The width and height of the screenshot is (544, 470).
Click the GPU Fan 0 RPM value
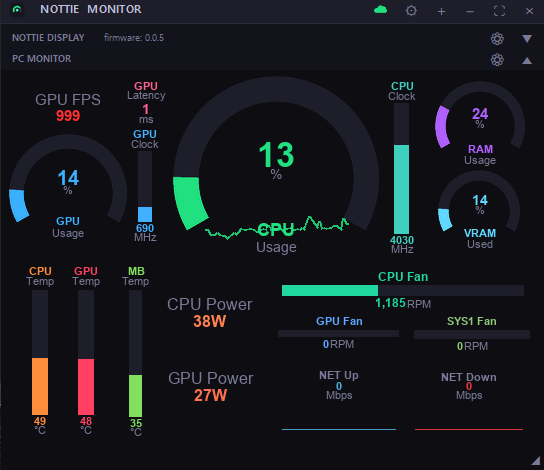[x=338, y=344]
